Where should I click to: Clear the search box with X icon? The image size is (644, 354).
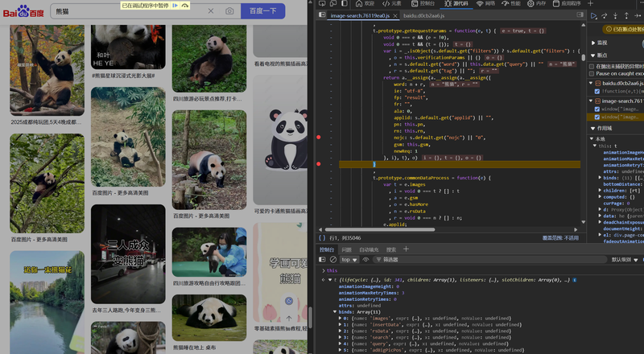(x=211, y=11)
